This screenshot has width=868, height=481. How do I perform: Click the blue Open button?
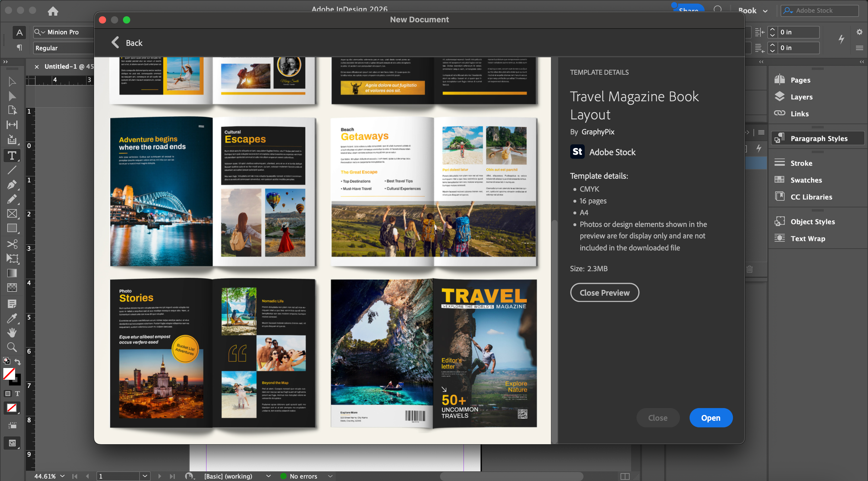(x=711, y=418)
